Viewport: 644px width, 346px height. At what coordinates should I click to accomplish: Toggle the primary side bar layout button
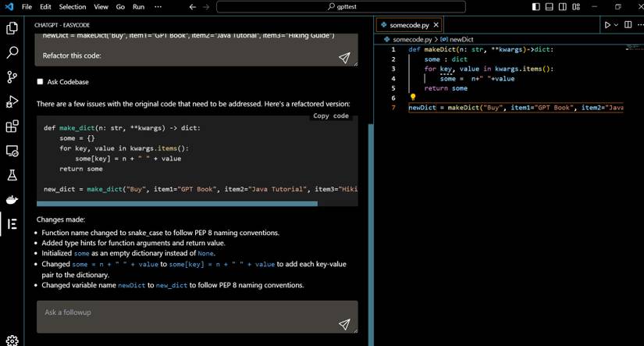point(535,7)
